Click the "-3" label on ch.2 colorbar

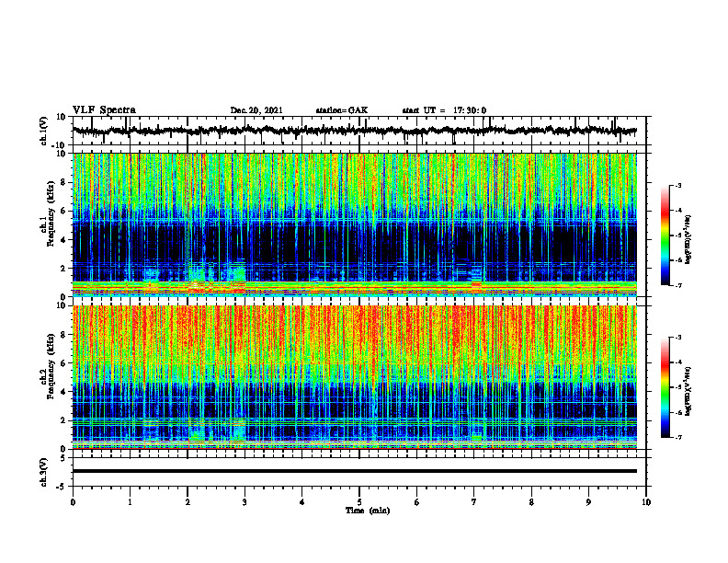tap(677, 338)
